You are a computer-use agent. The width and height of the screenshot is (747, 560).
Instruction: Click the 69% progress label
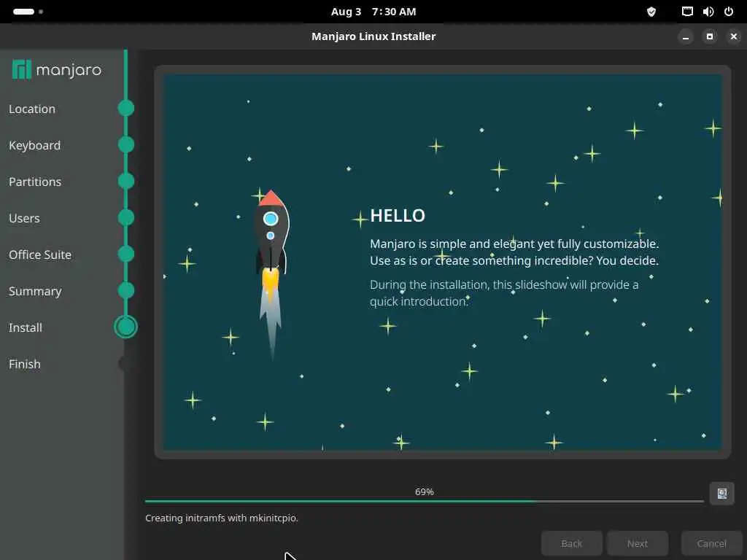[425, 492]
